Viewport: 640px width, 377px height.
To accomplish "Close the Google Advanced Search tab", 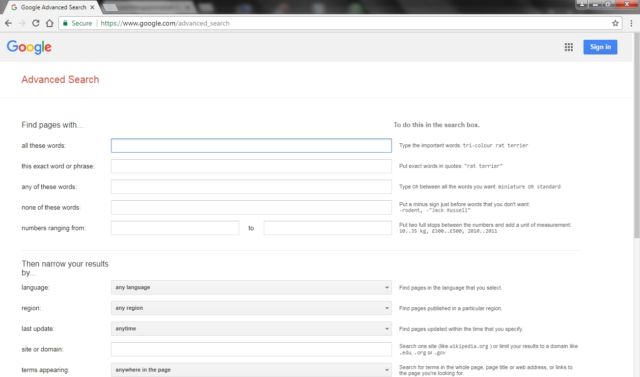I will [x=92, y=7].
